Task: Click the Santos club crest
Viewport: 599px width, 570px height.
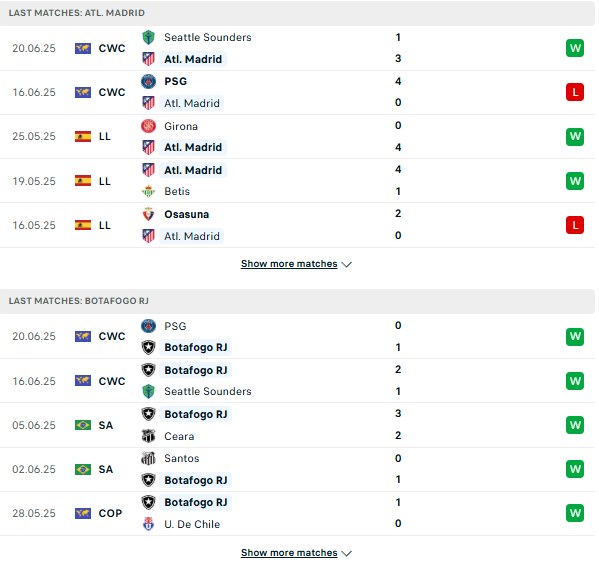Action: coord(148,458)
